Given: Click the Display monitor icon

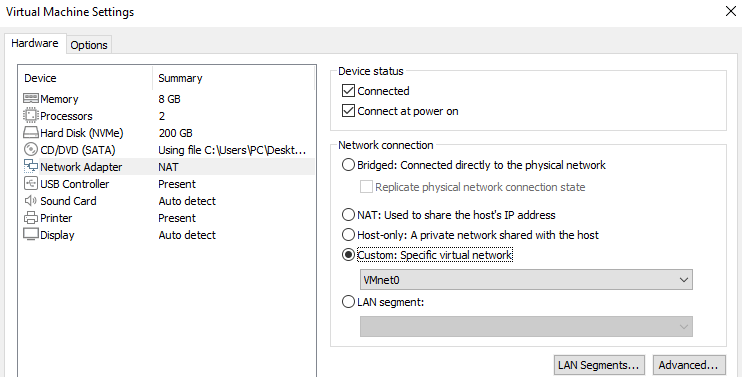Looking at the screenshot, I should (31, 235).
